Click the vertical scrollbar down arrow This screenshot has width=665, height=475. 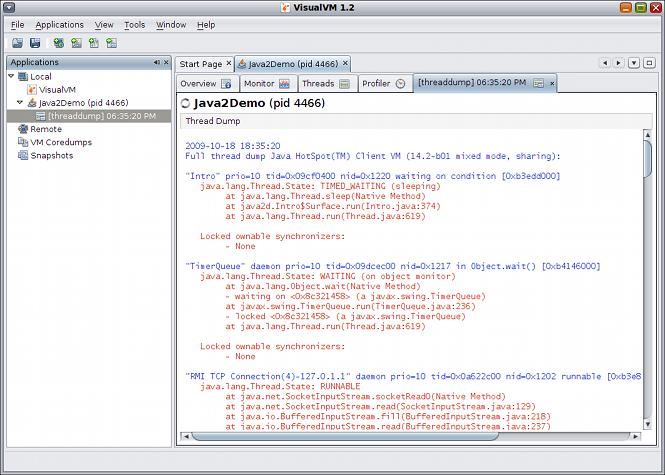[x=647, y=424]
